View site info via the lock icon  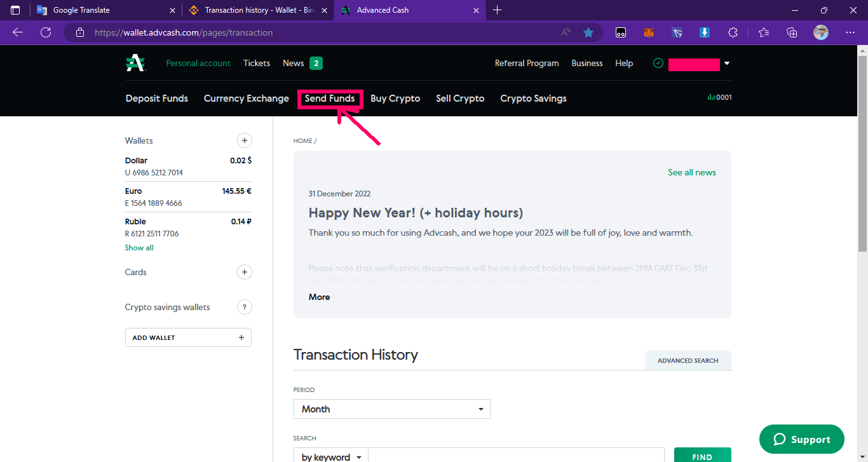79,32
